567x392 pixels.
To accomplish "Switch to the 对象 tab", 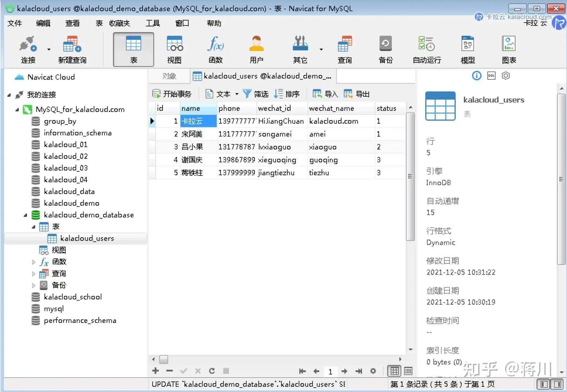I will 169,76.
